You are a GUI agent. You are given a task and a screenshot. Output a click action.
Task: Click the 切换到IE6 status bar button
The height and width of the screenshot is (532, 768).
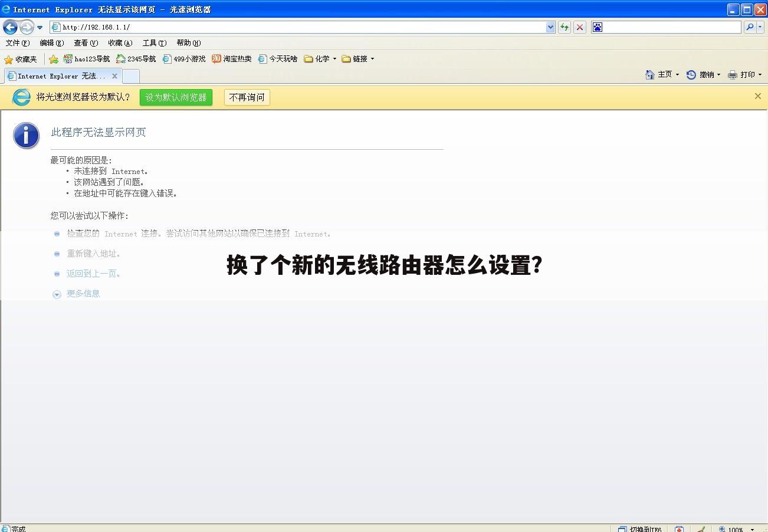pos(639,529)
